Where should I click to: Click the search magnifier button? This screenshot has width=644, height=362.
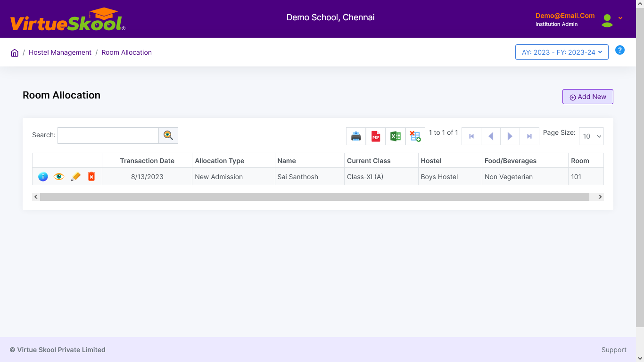coord(168,135)
